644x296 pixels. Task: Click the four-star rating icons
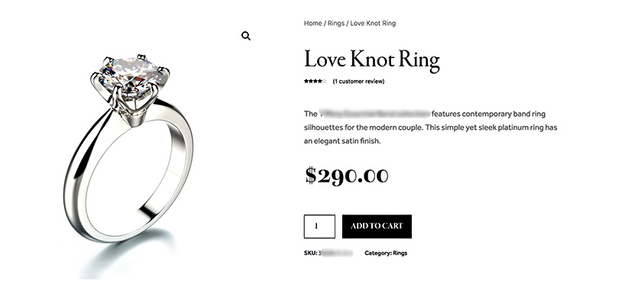[315, 81]
